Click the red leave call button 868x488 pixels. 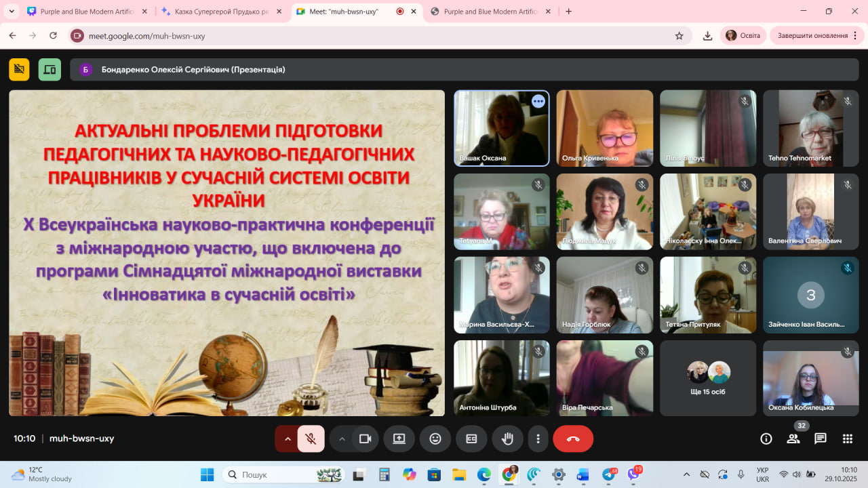coord(573,439)
